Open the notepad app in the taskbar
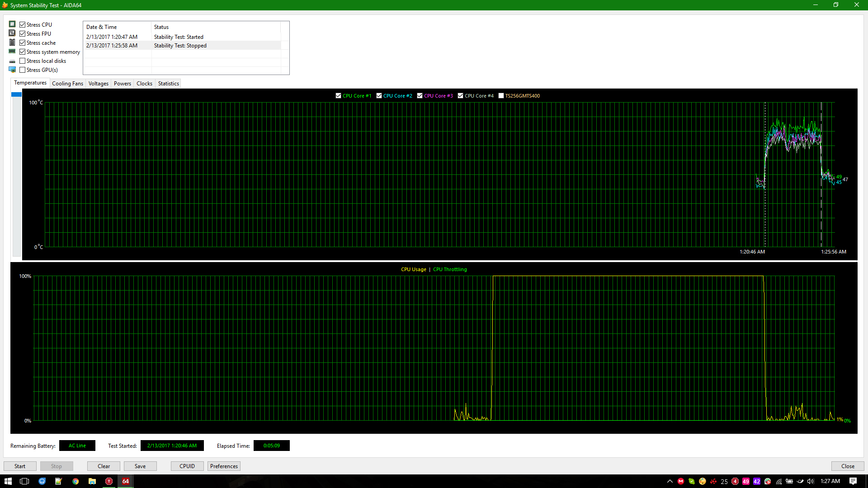 click(58, 481)
